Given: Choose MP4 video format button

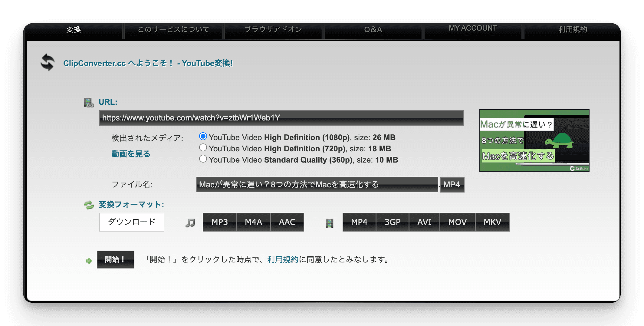Looking at the screenshot, I should 359,222.
